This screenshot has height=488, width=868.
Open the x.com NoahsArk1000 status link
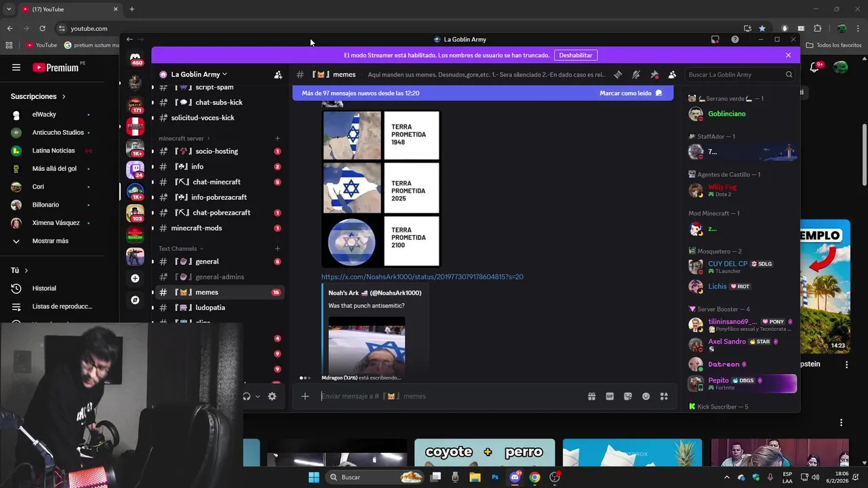click(422, 277)
